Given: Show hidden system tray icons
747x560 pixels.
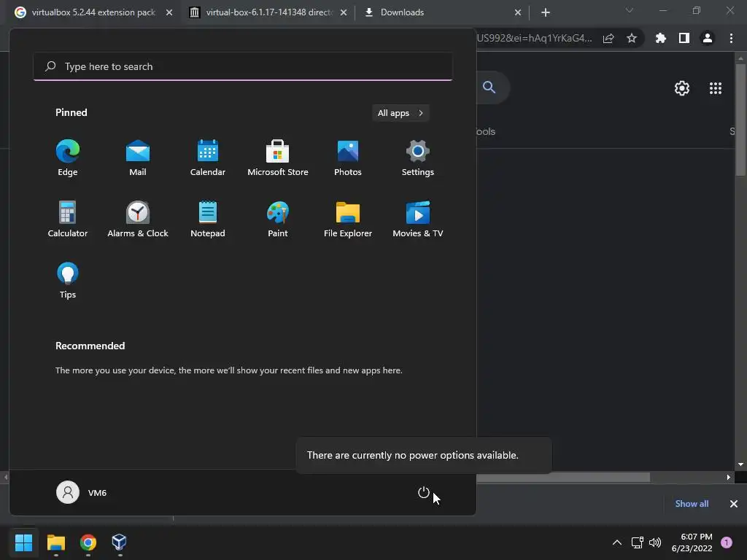Looking at the screenshot, I should click(x=617, y=542).
